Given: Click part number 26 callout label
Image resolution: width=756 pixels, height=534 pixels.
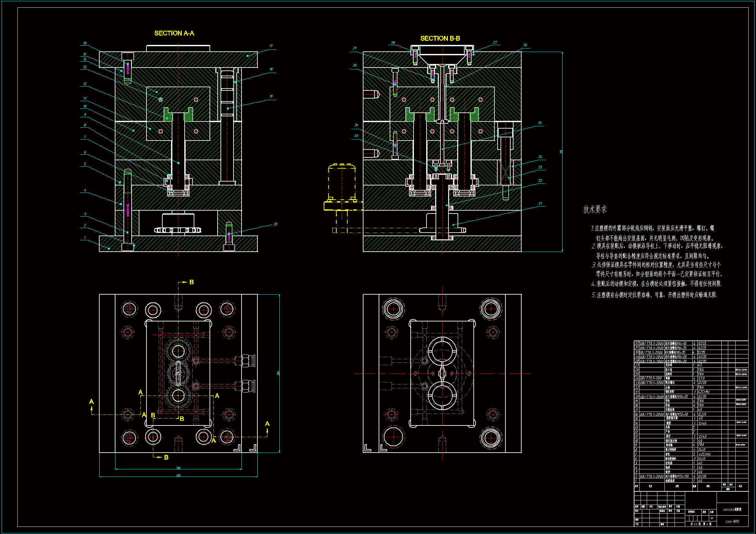Looking at the screenshot, I should 525,45.
